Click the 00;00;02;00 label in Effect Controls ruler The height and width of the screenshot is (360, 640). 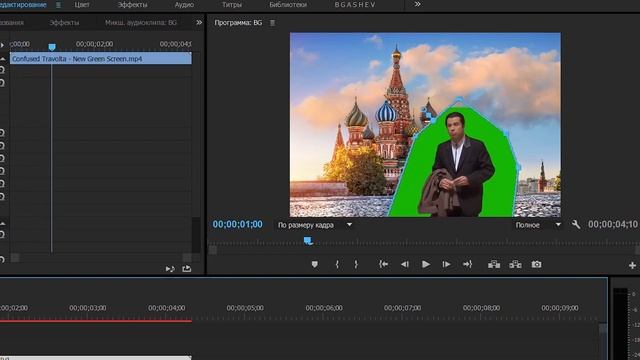[x=94, y=44]
